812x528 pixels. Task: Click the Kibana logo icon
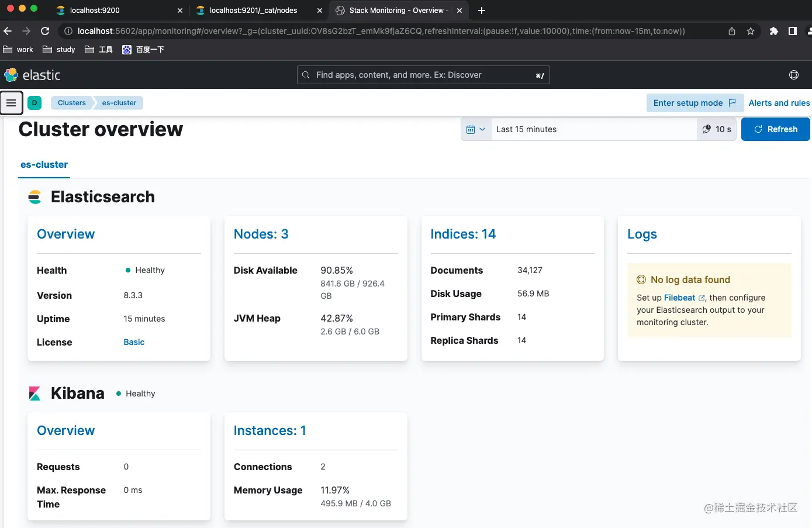click(35, 394)
